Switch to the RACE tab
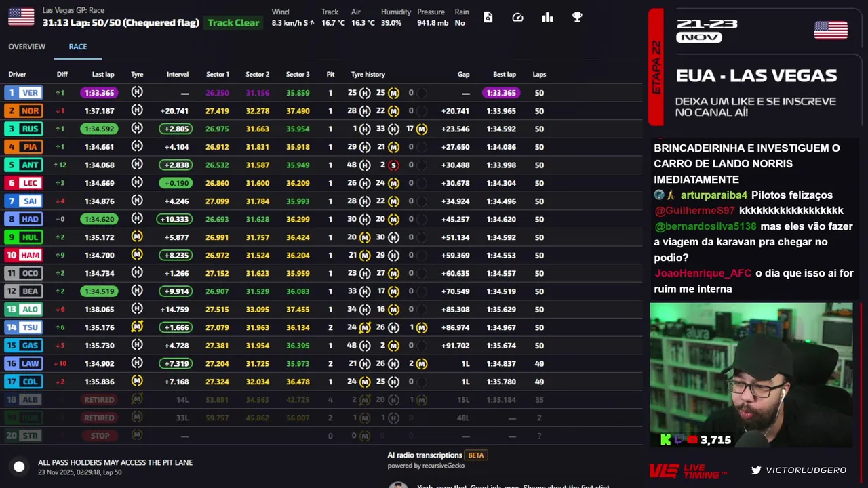Image resolution: width=868 pixels, height=488 pixels. click(x=78, y=47)
